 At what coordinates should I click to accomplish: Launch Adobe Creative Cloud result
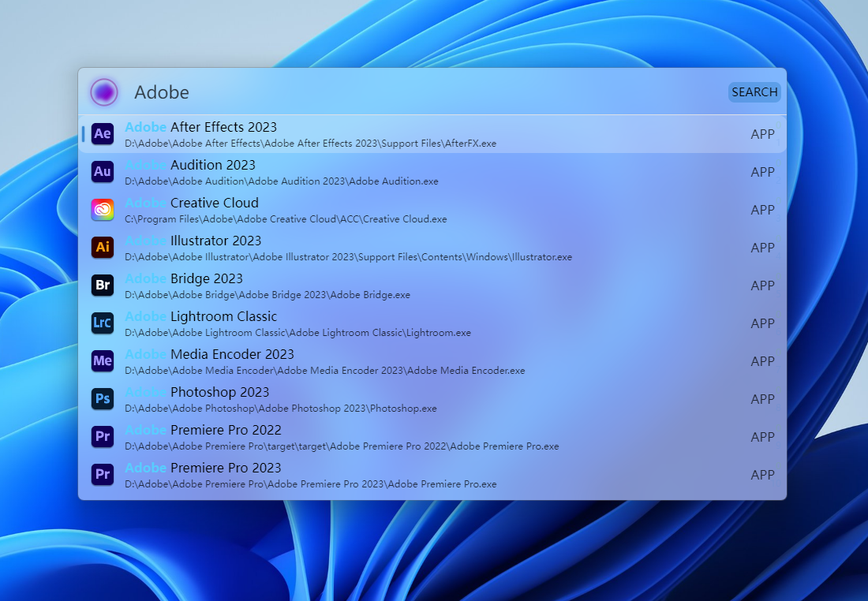tap(432, 210)
